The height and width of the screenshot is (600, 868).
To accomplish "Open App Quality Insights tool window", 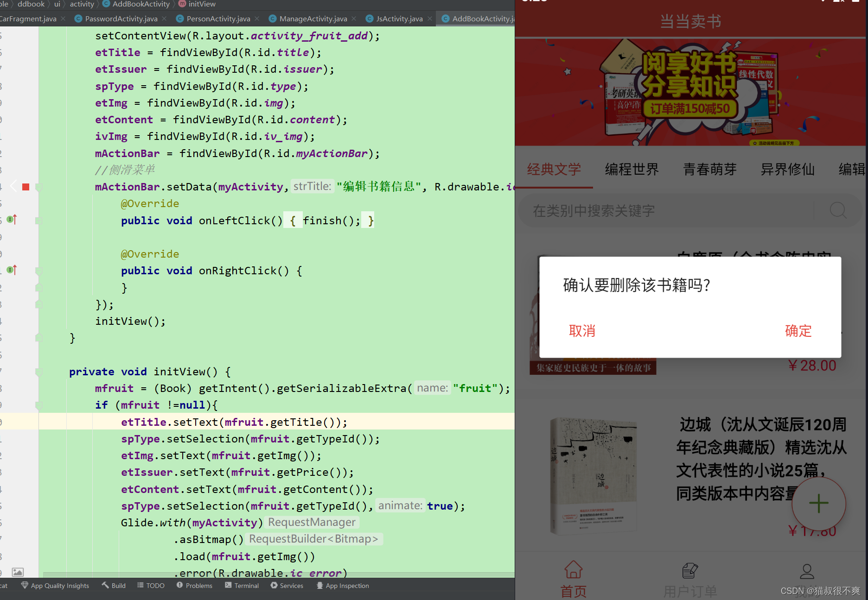I will click(x=55, y=586).
